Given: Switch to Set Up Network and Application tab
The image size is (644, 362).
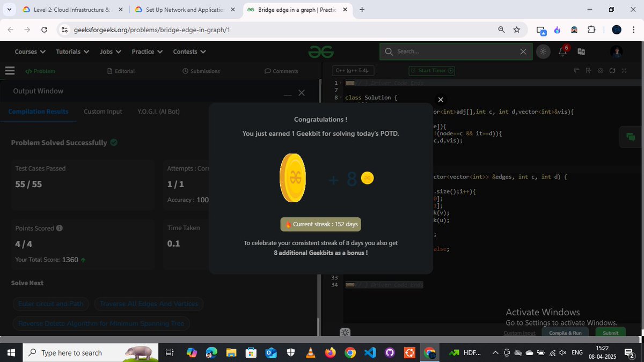Looking at the screenshot, I should (184, 9).
